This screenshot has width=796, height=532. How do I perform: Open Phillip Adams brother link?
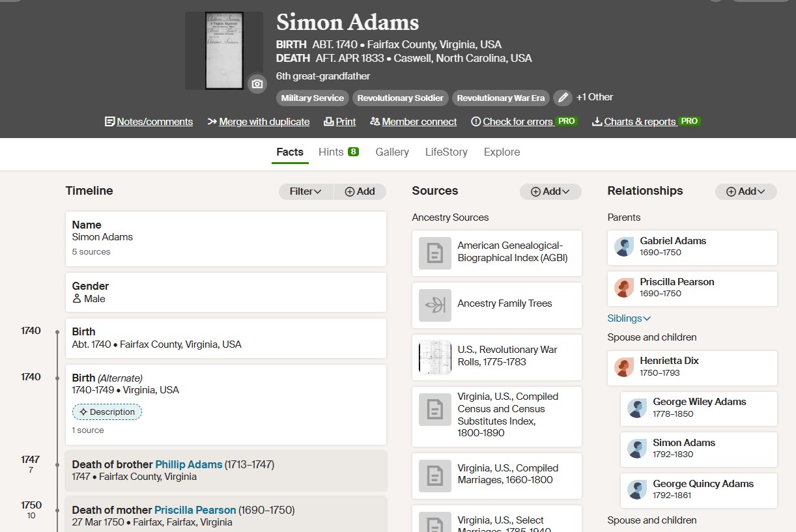click(189, 464)
